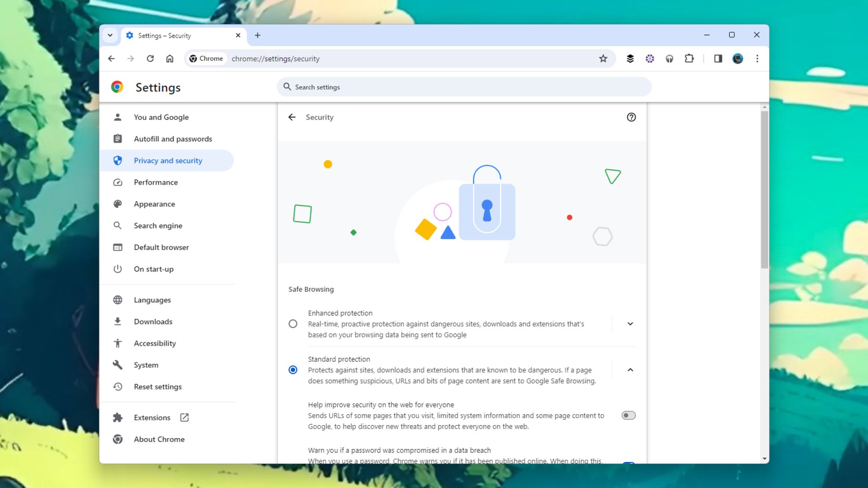Viewport: 868px width, 488px height.
Task: Click the About Chrome sidebar icon
Action: point(118,439)
